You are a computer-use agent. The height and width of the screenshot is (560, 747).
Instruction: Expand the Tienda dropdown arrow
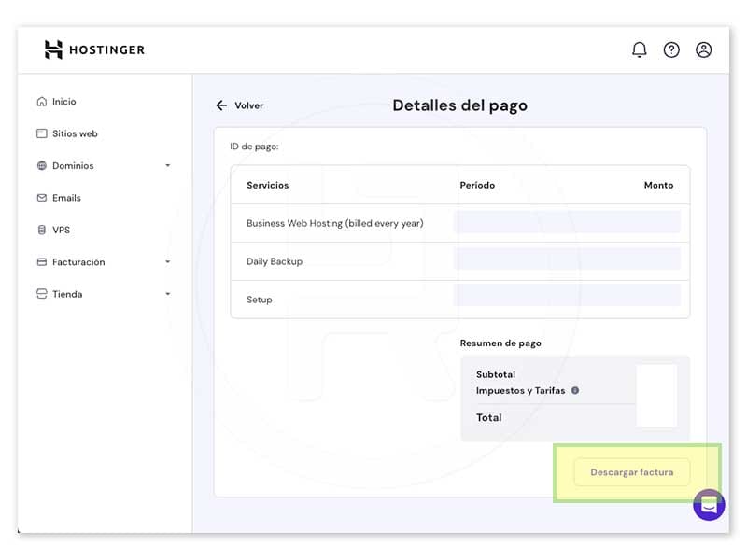[168, 294]
